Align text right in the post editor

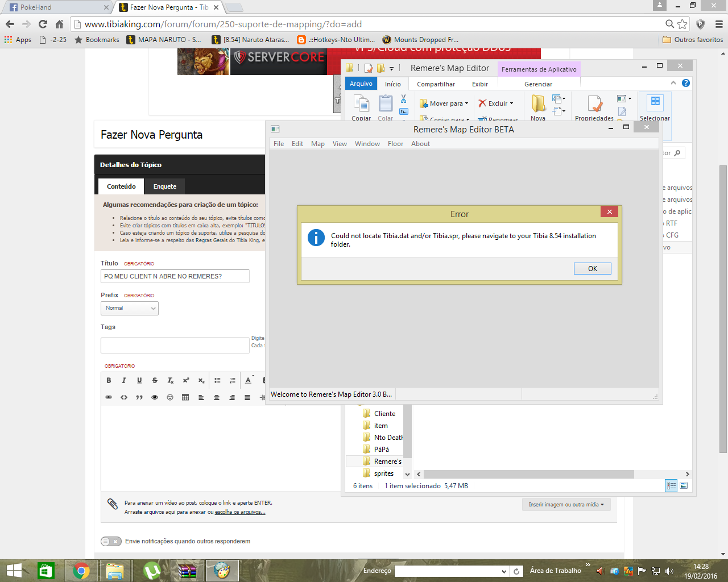pos(232,397)
